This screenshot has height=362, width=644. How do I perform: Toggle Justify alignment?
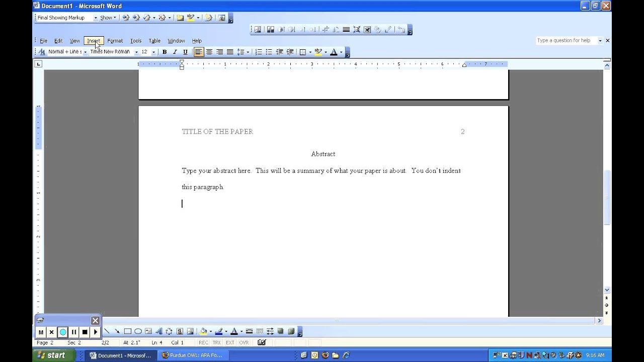click(230, 52)
